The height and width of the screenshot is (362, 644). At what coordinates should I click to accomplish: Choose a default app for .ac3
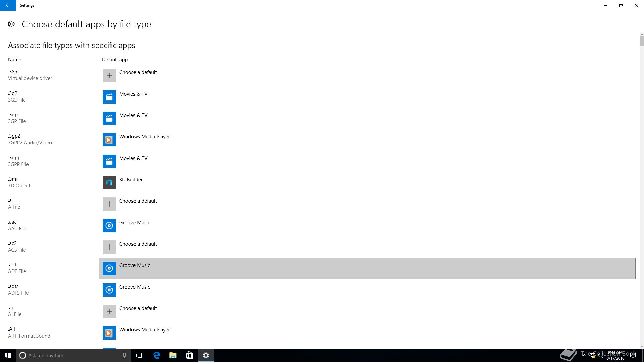pyautogui.click(x=138, y=244)
